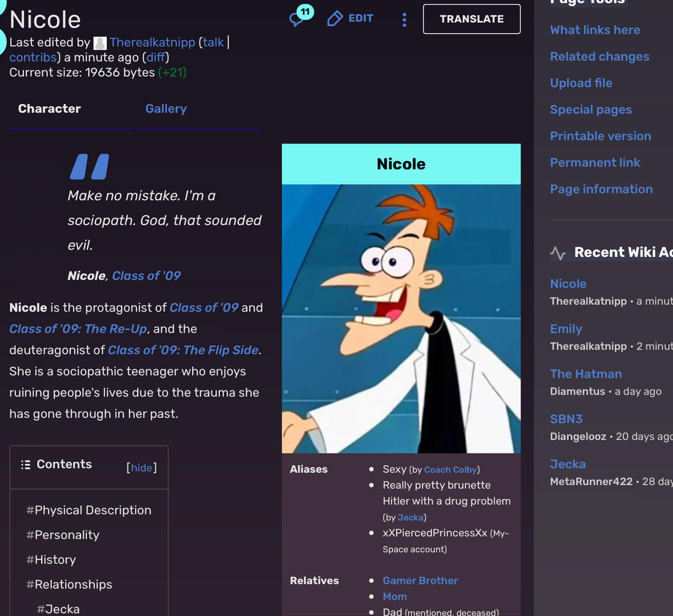Open Class of '09: The Flip Side link
673x616 pixels.
(x=183, y=350)
